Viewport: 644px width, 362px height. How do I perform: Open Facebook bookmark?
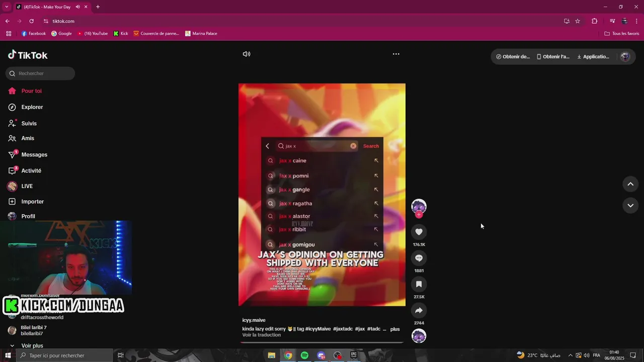coord(34,34)
